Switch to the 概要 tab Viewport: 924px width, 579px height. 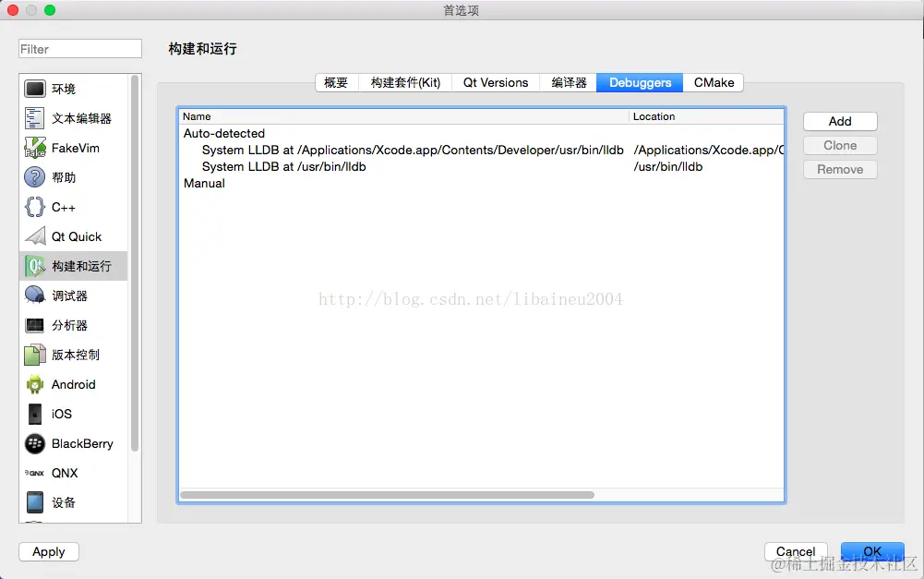337,82
